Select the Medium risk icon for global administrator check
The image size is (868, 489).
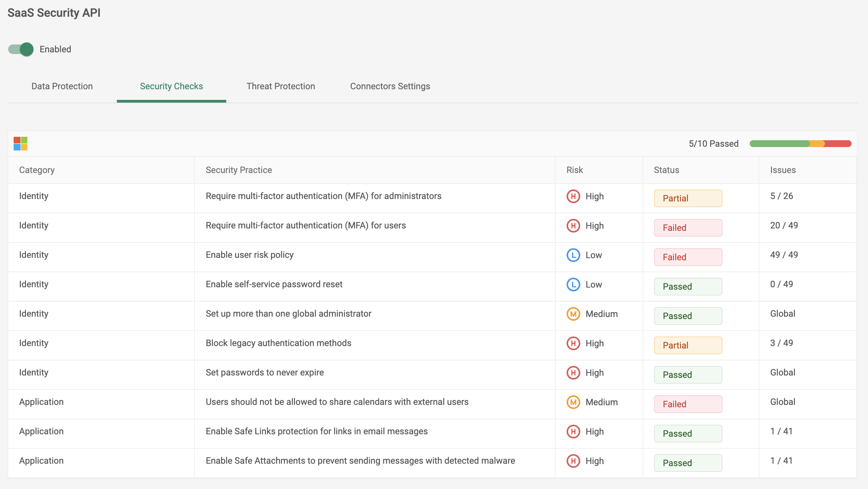(574, 314)
